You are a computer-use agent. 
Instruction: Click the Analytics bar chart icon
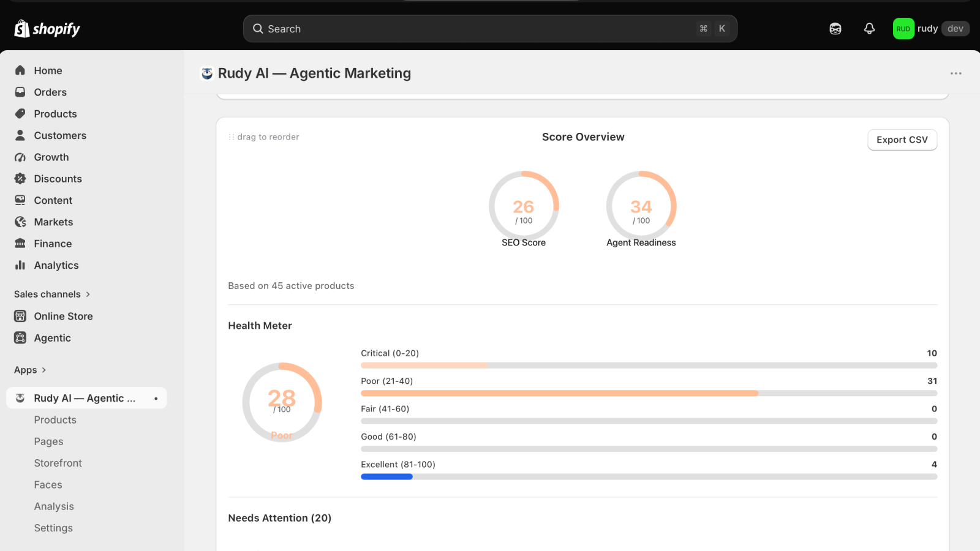[20, 265]
